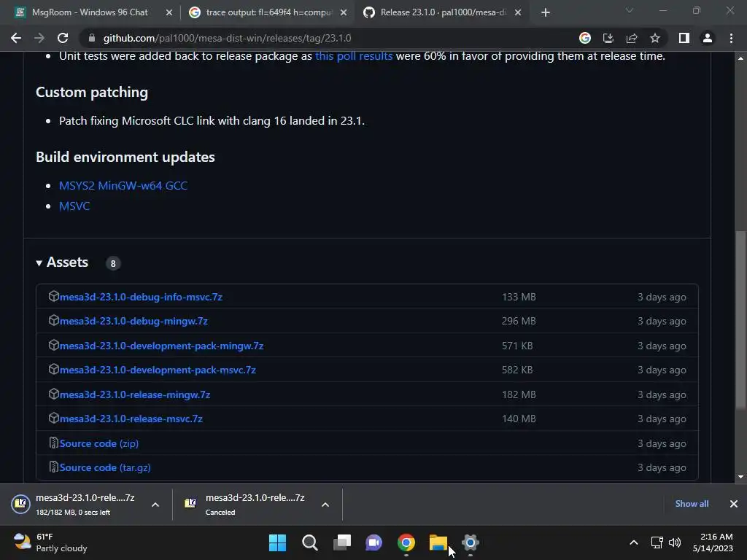Open the Chrome three-dot menu
Viewport: 747px width, 560px height.
click(x=731, y=38)
